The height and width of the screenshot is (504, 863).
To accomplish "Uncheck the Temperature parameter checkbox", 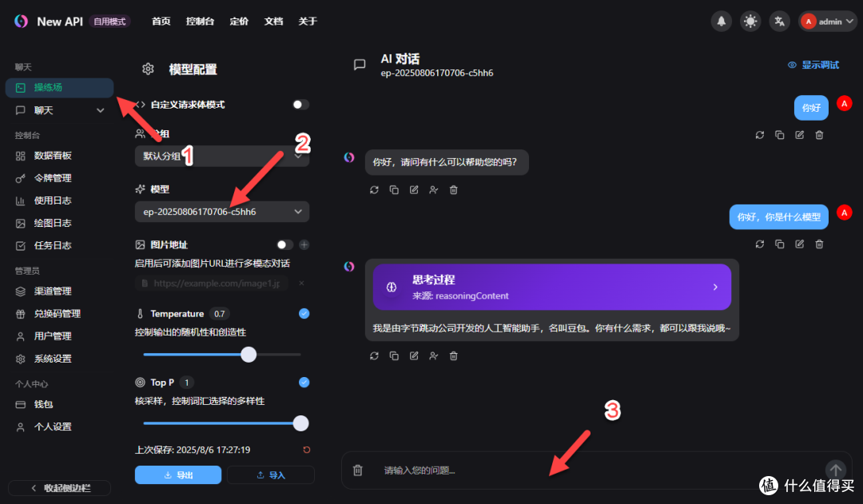I will coord(304,314).
